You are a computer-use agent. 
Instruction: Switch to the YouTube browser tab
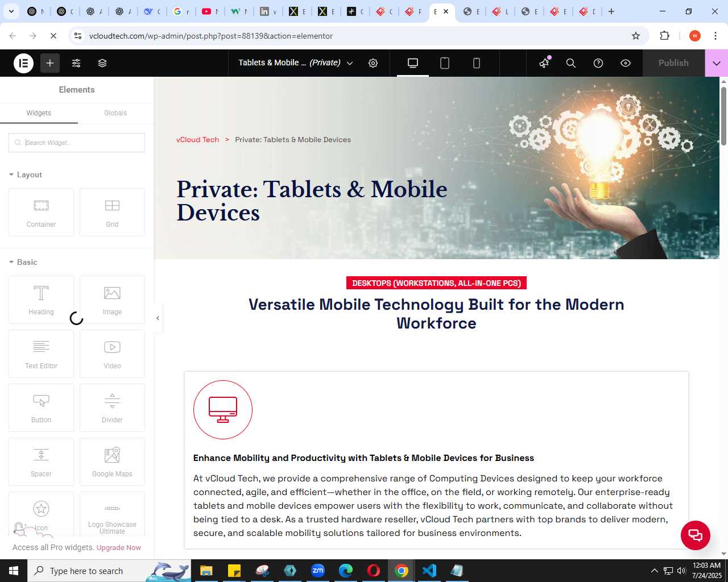tap(209, 11)
